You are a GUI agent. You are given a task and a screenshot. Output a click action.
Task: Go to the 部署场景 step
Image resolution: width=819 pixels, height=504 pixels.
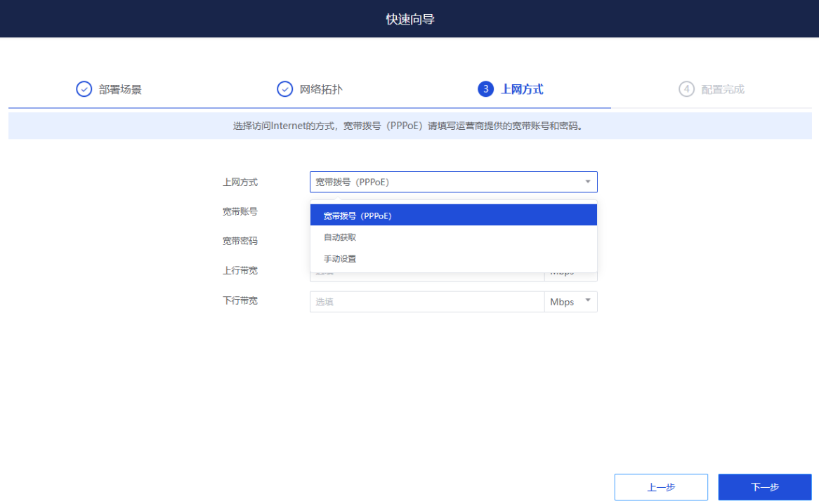click(x=120, y=90)
